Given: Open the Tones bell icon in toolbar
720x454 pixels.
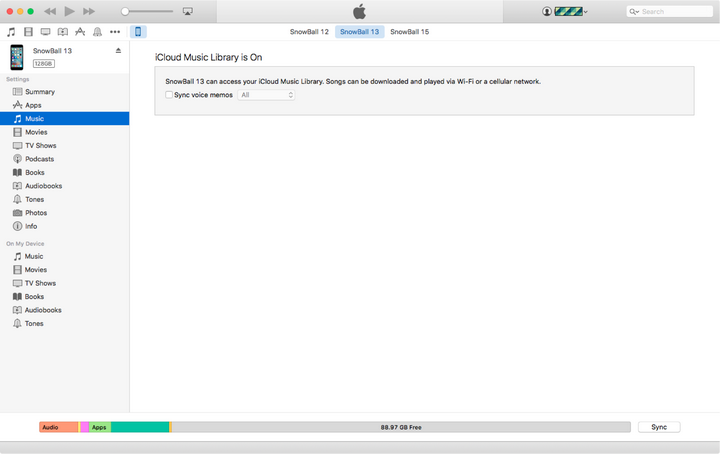Looking at the screenshot, I should (x=97, y=32).
